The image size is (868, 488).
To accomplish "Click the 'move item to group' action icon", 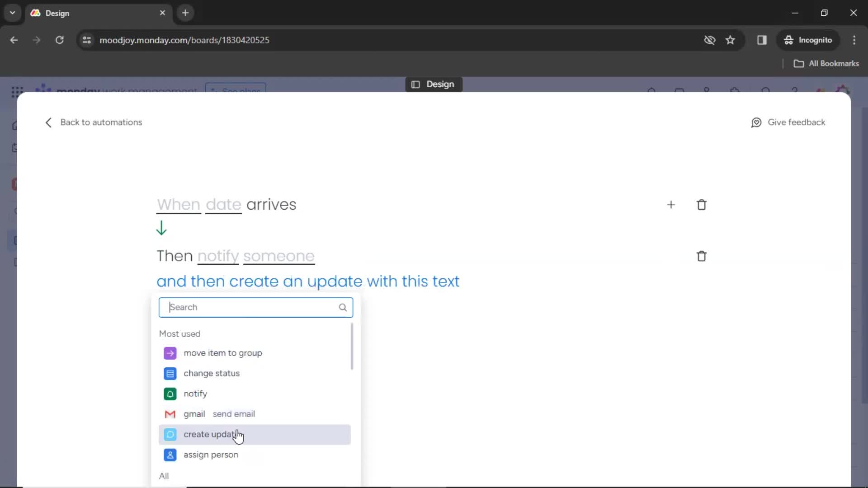I will coord(170,352).
